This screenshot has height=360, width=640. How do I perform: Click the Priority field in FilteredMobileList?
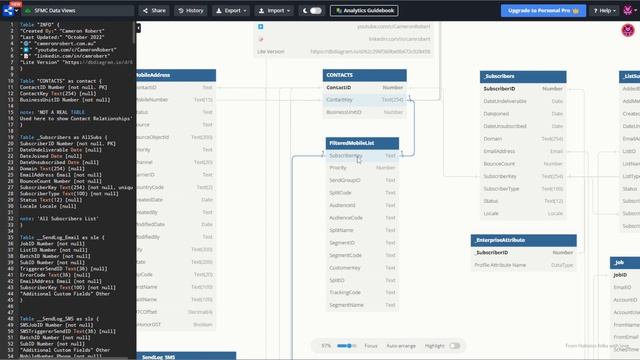362,168
